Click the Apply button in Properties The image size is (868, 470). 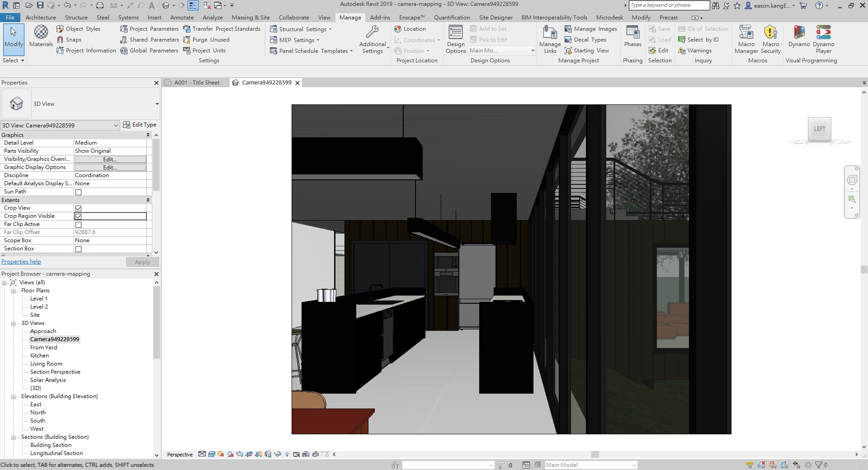click(142, 262)
